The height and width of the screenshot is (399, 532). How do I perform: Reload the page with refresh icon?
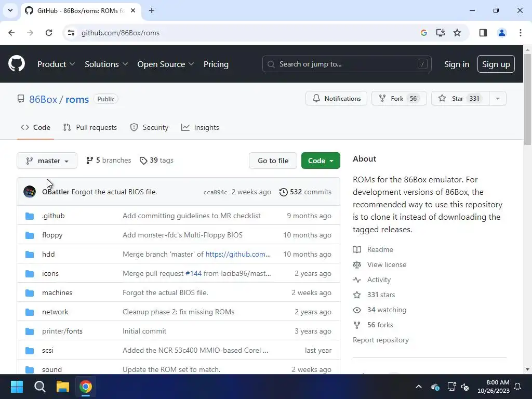coord(49,33)
